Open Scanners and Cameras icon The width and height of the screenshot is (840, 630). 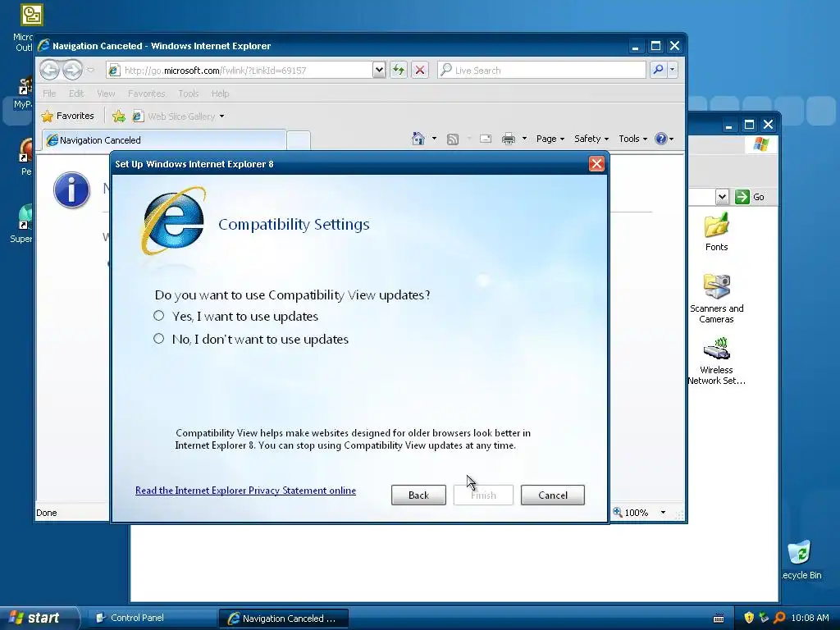(716, 299)
